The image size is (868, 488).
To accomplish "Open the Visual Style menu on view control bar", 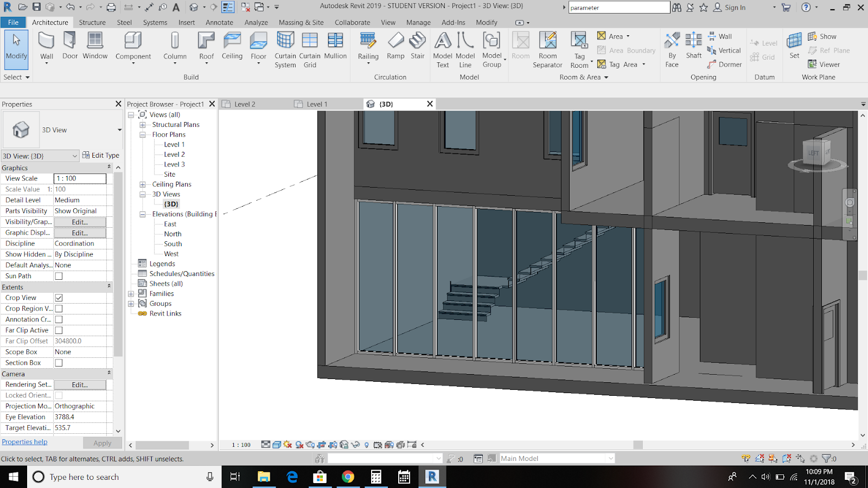I will click(276, 444).
